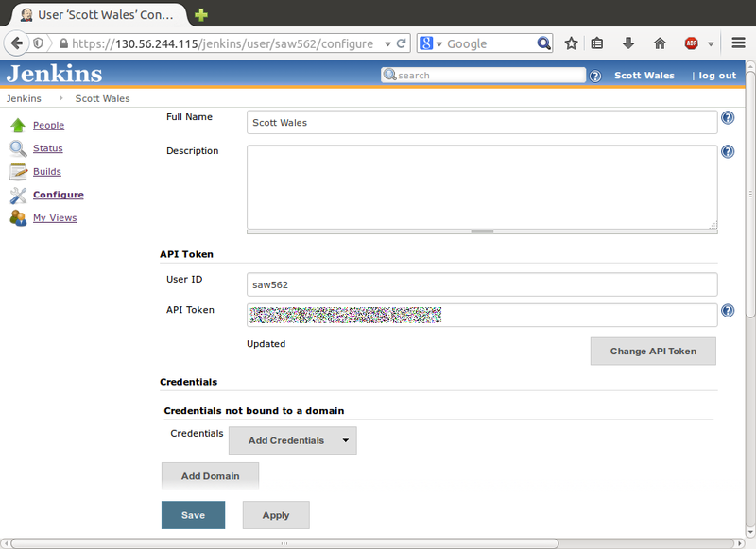Open the bookmarks list icon
This screenshot has width=756, height=549.
click(597, 43)
